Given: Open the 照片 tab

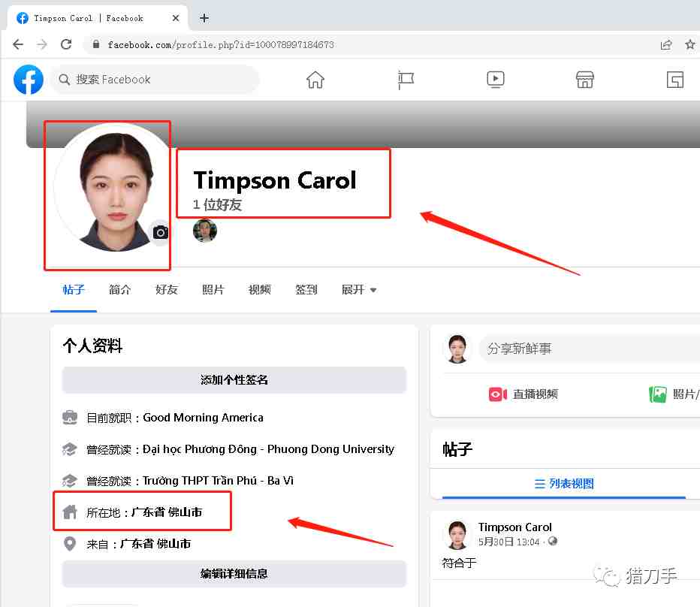Looking at the screenshot, I should [x=213, y=290].
